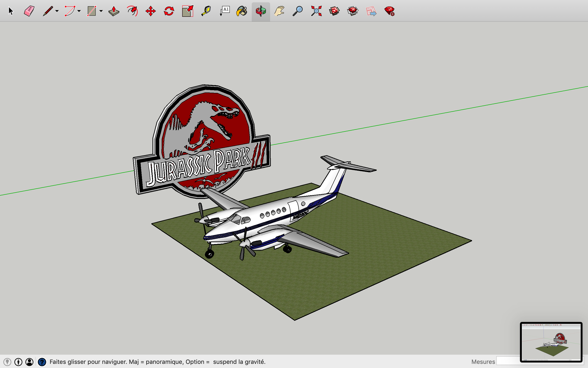Viewport: 588px width, 368px height.
Task: Select the Zoom magnifier tool
Action: 297,11
